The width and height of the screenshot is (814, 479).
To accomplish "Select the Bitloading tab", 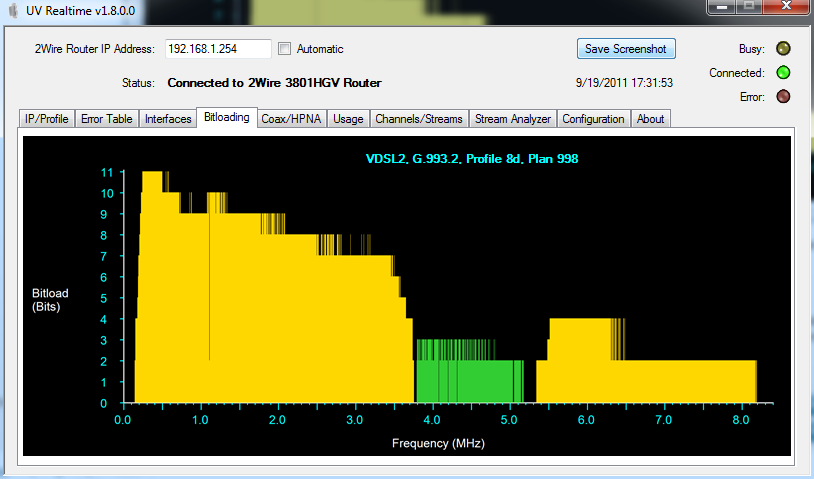I will (226, 118).
